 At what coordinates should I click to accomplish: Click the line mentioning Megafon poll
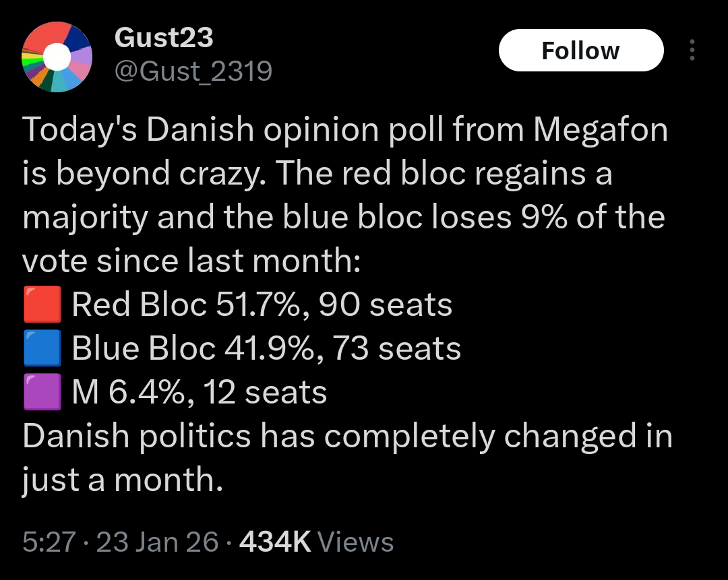click(345, 130)
